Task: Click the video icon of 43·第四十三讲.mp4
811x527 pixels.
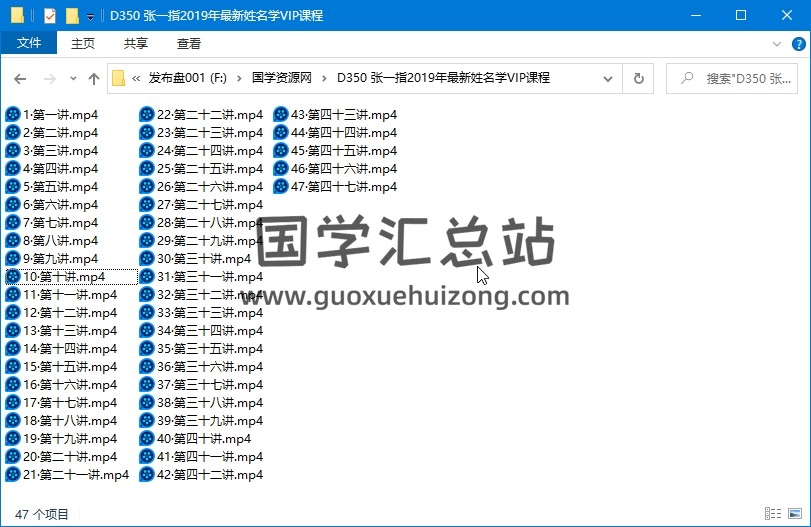Action: point(281,114)
